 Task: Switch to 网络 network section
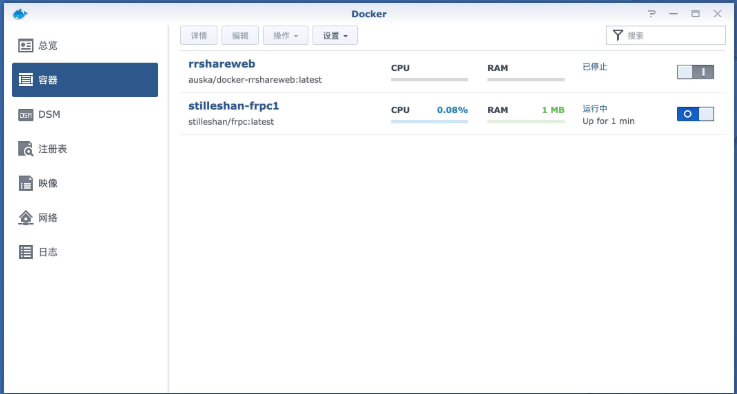pos(85,218)
